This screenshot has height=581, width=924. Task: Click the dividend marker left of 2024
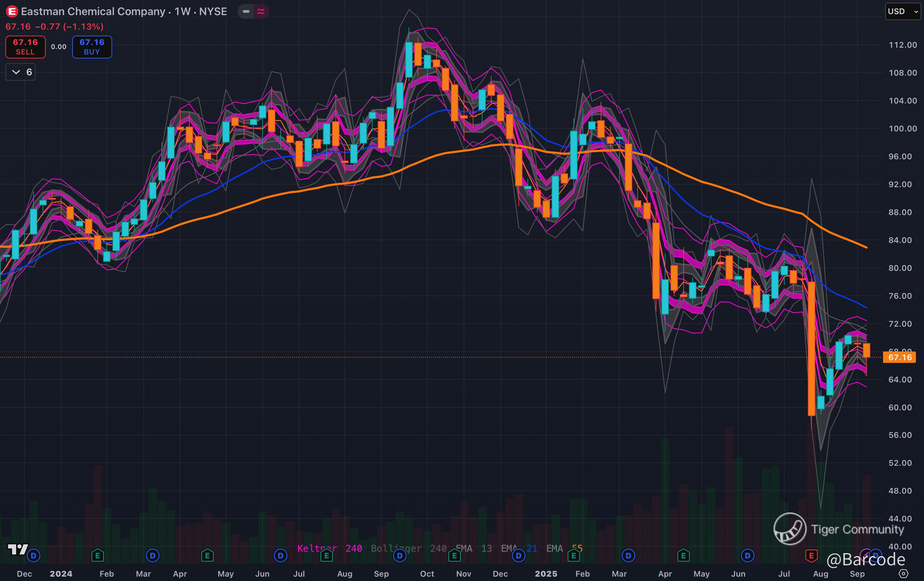(34, 556)
